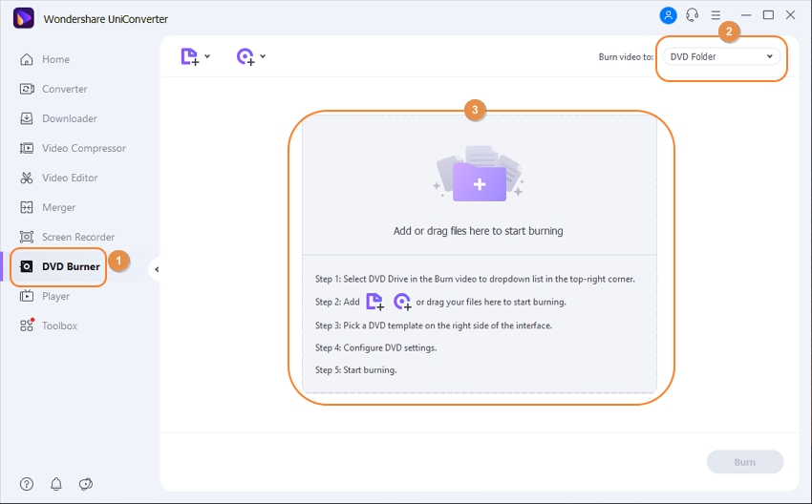This screenshot has height=504, width=812.
Task: Open the Add Files dropdown arrow
Action: pos(208,57)
